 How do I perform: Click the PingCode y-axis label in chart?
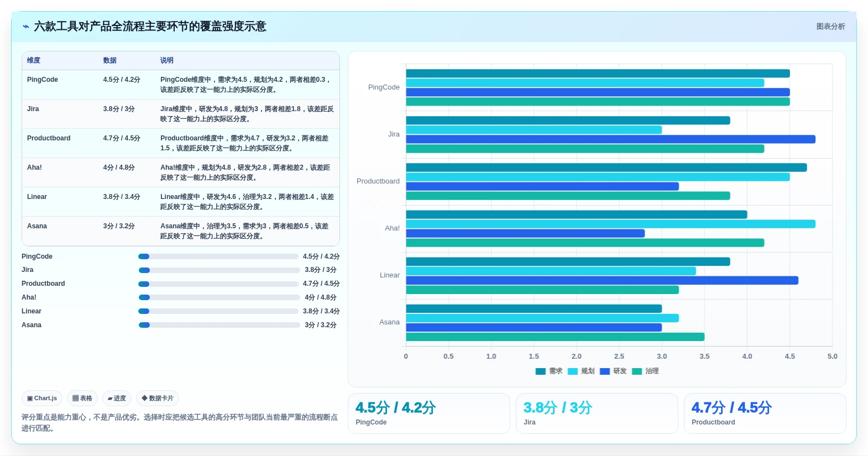tap(384, 87)
